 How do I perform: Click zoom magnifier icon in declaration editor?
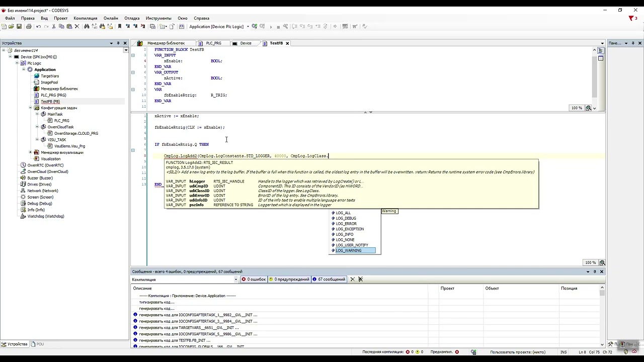[x=588, y=108]
